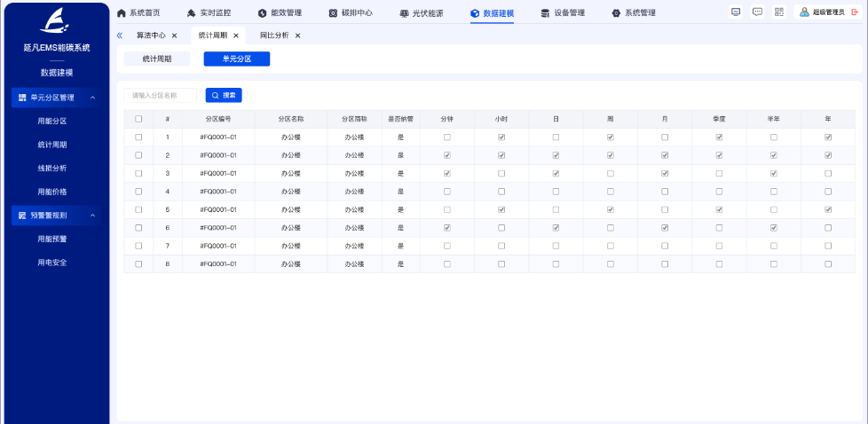This screenshot has height=424, width=868.
Task: Close the 同比分析 tab
Action: tap(297, 35)
